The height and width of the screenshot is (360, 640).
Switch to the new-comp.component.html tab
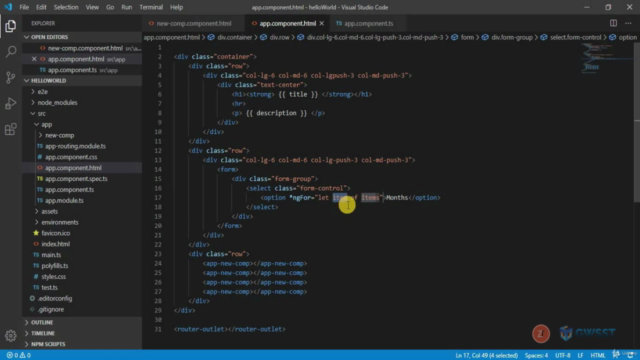[194, 23]
